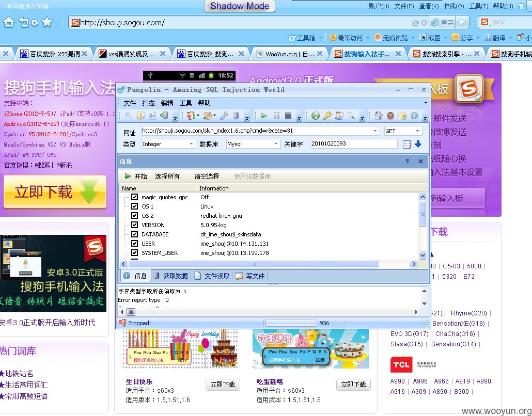
Task: Click the horizontal scrollbar of info list
Action: [254, 264]
